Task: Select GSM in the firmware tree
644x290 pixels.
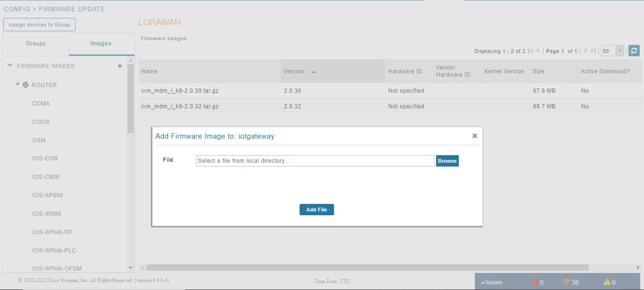Action: point(39,141)
